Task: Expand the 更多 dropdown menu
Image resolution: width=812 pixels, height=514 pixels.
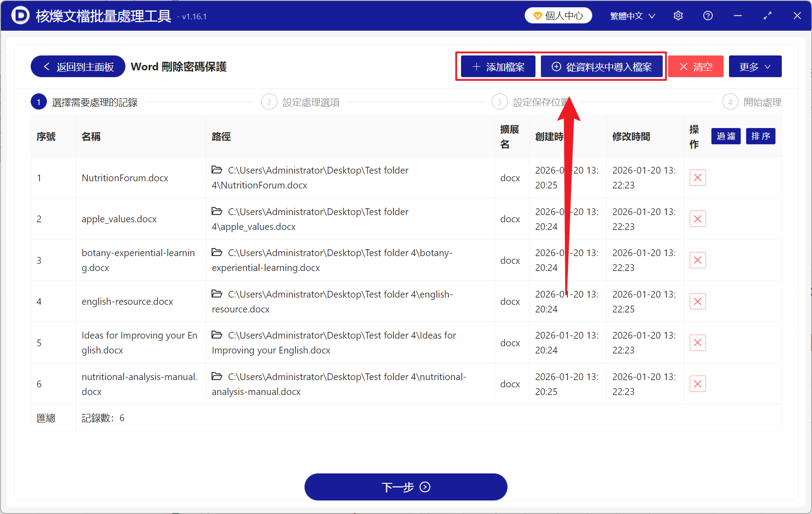Action: coord(755,66)
